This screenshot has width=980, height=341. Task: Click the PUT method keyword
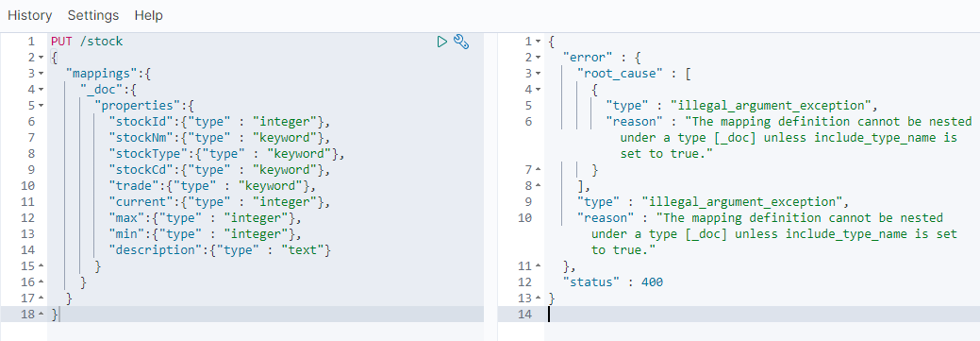(61, 42)
